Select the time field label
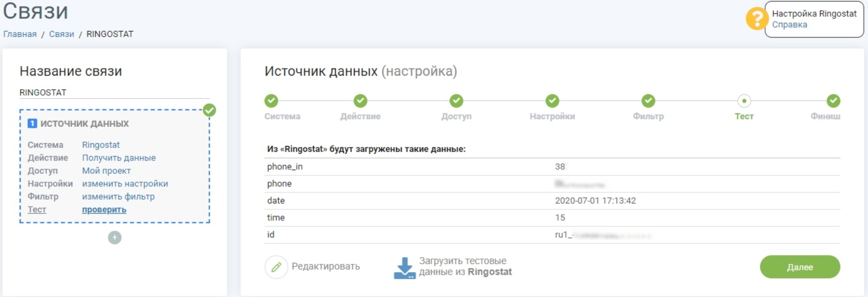 (x=276, y=218)
